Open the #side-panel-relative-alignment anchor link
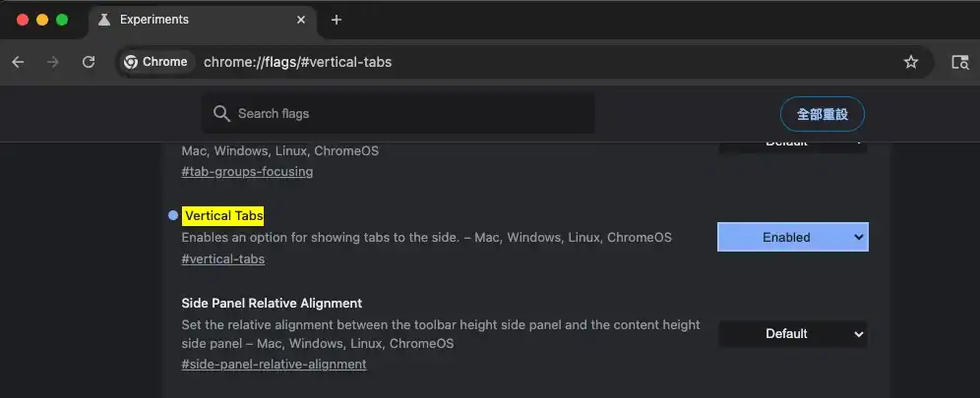This screenshot has width=980, height=398. pyautogui.click(x=274, y=365)
